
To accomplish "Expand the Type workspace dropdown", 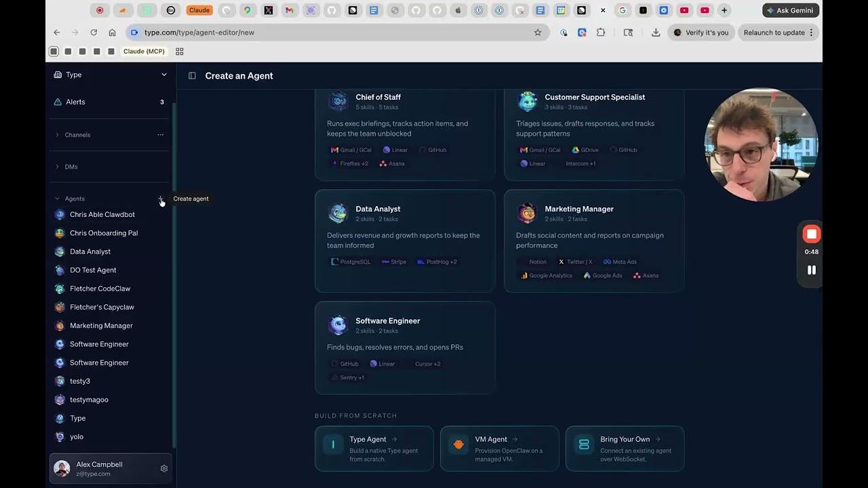I will coord(164,75).
